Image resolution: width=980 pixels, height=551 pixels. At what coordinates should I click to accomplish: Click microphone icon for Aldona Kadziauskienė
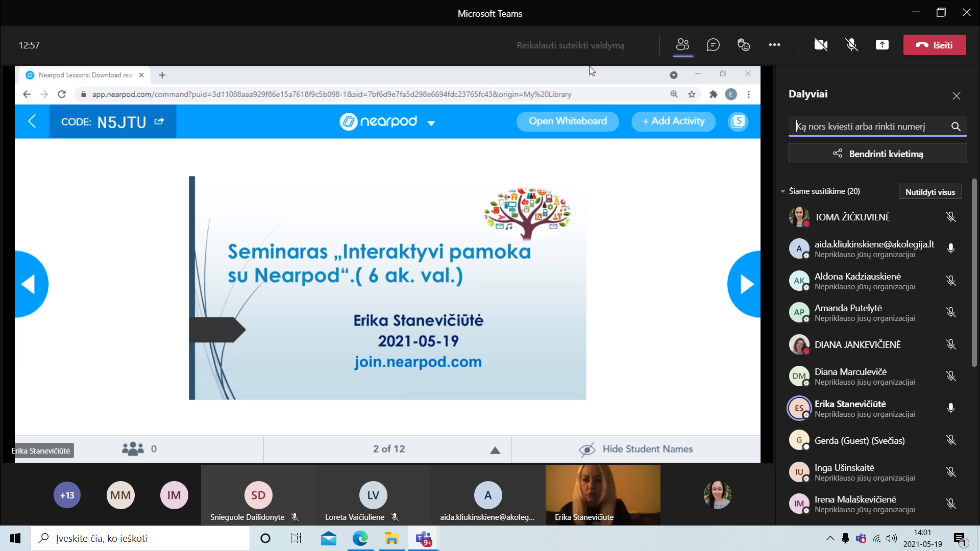coord(950,281)
